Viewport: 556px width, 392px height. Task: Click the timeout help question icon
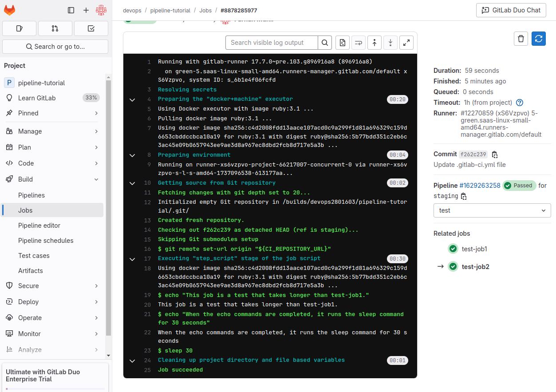coord(520,103)
